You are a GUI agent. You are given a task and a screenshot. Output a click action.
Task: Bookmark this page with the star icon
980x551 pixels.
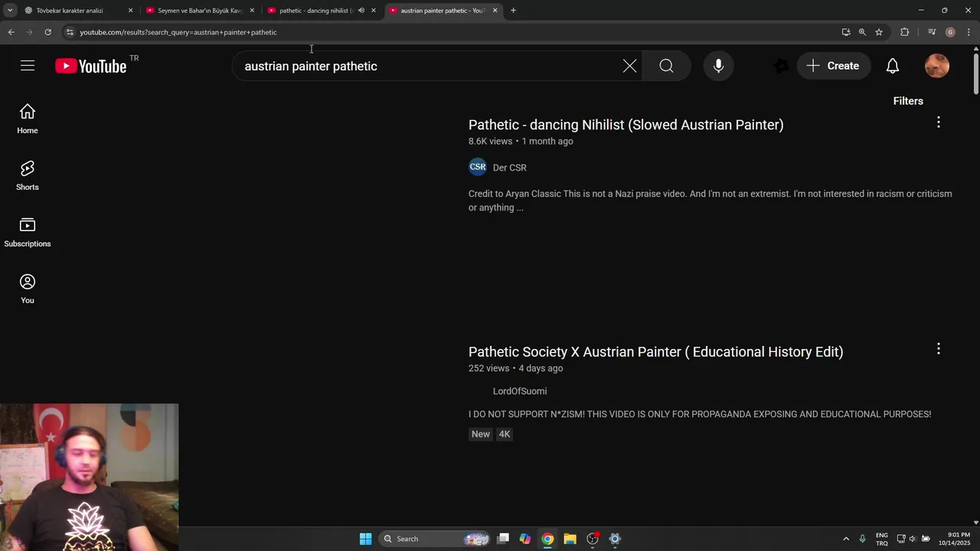pos(879,32)
